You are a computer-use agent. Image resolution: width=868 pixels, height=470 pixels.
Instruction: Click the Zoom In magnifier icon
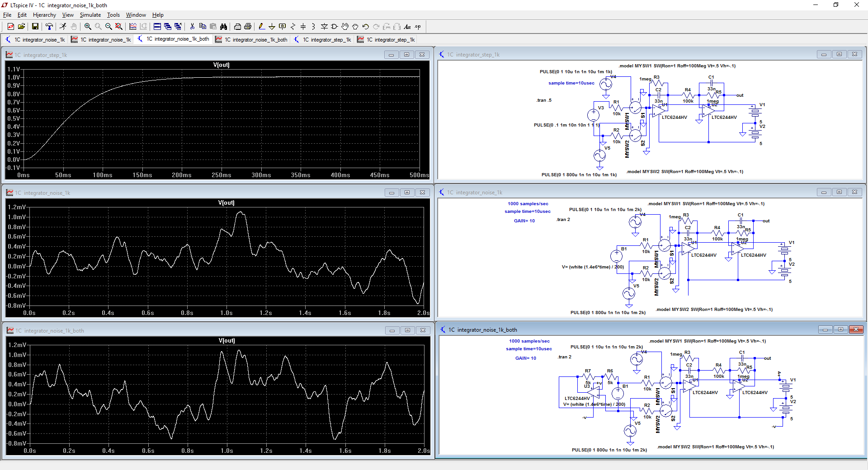click(88, 27)
